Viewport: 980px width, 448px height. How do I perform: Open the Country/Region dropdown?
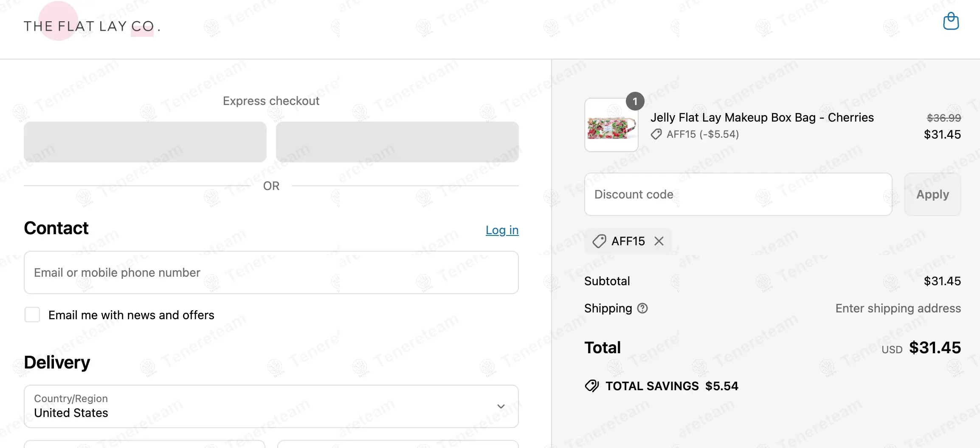point(271,406)
